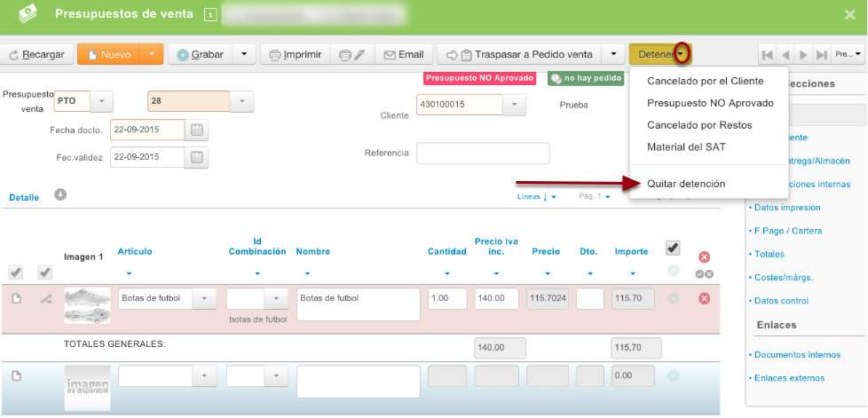
Task: Choose Cancelado por el Cliente option
Action: [706, 81]
